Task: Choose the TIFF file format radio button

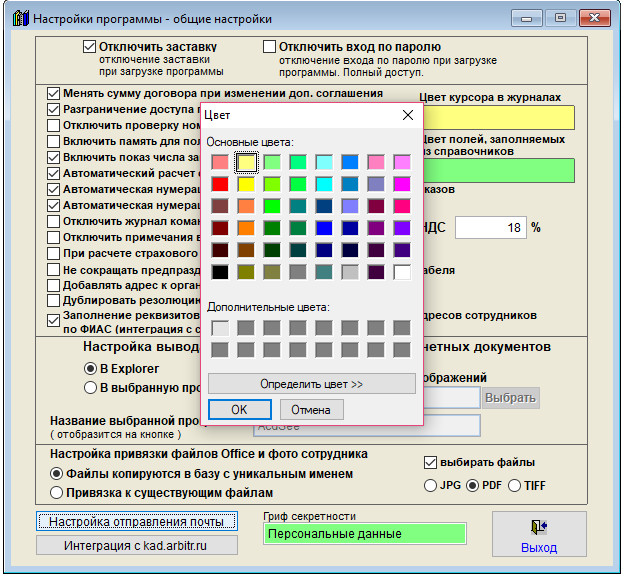Action: 516,486
